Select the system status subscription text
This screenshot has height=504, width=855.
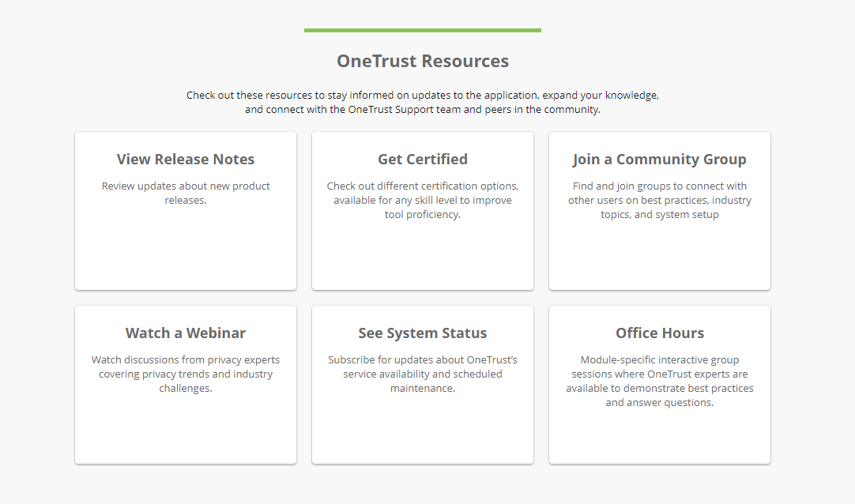(x=422, y=374)
